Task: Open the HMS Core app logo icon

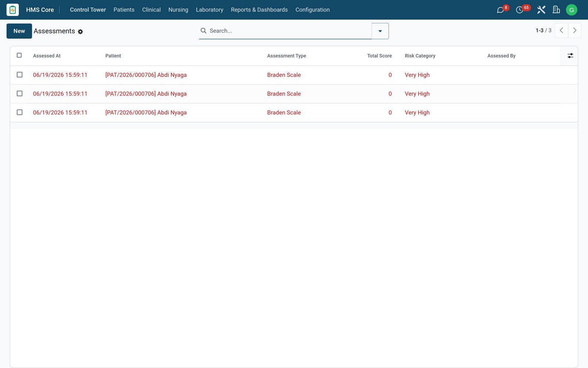Action: click(x=12, y=10)
